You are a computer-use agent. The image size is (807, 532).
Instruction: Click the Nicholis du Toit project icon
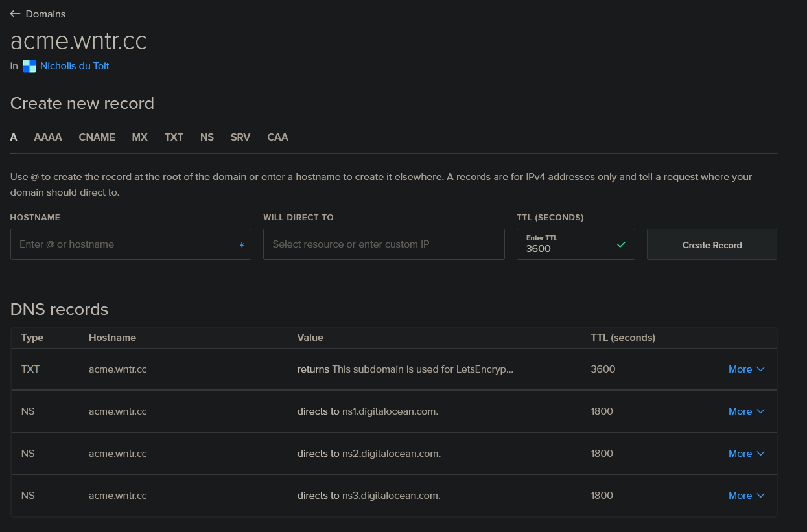pos(29,66)
